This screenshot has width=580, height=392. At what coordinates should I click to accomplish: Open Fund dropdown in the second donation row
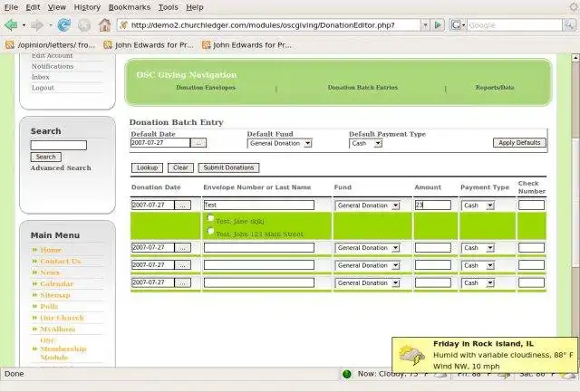pyautogui.click(x=367, y=248)
